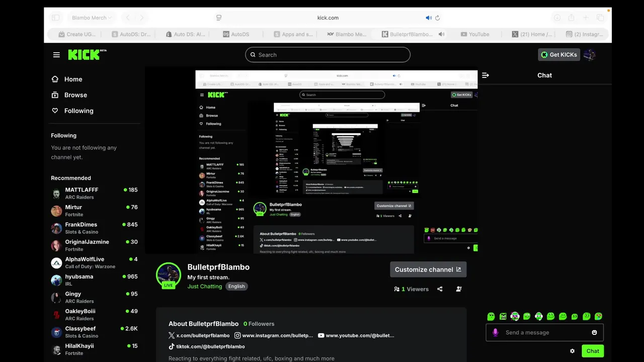
Task: Click the live stream video preview
Action: coord(311,160)
